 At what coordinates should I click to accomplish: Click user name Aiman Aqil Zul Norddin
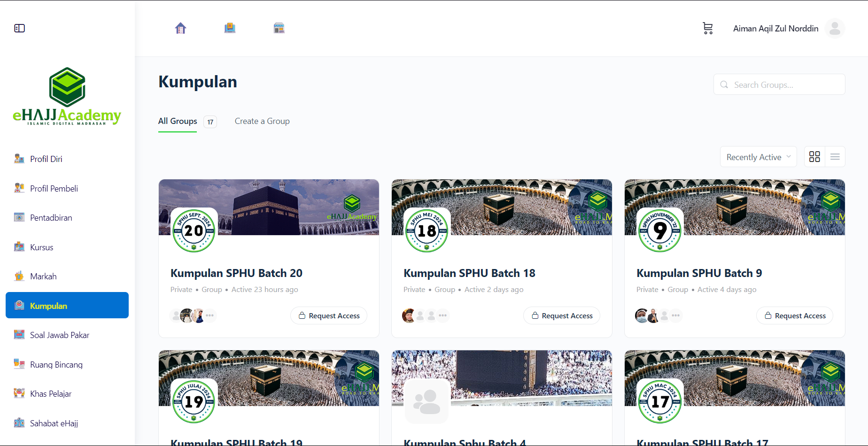(776, 29)
